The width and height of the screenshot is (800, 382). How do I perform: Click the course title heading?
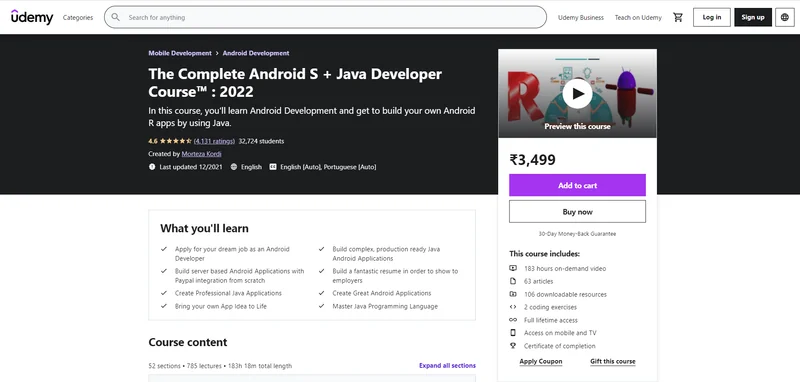295,83
